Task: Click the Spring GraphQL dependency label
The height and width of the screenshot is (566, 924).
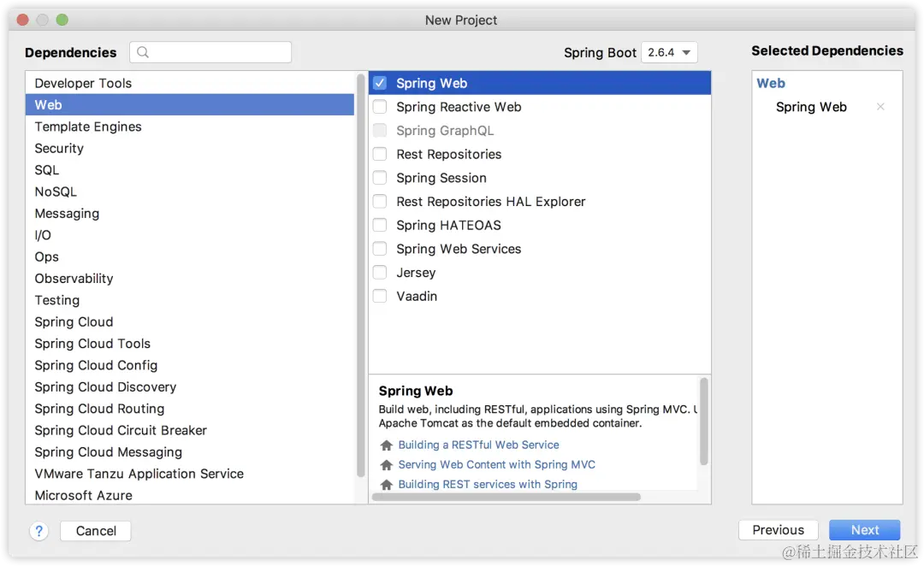Action: [445, 131]
